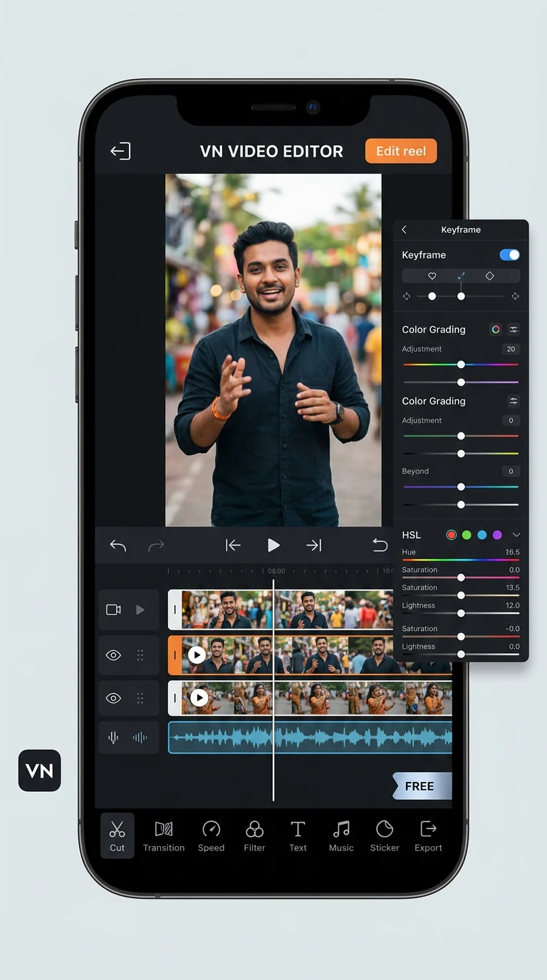The image size is (547, 980).
Task: Turn off the Keyframe switch
Action: point(509,255)
